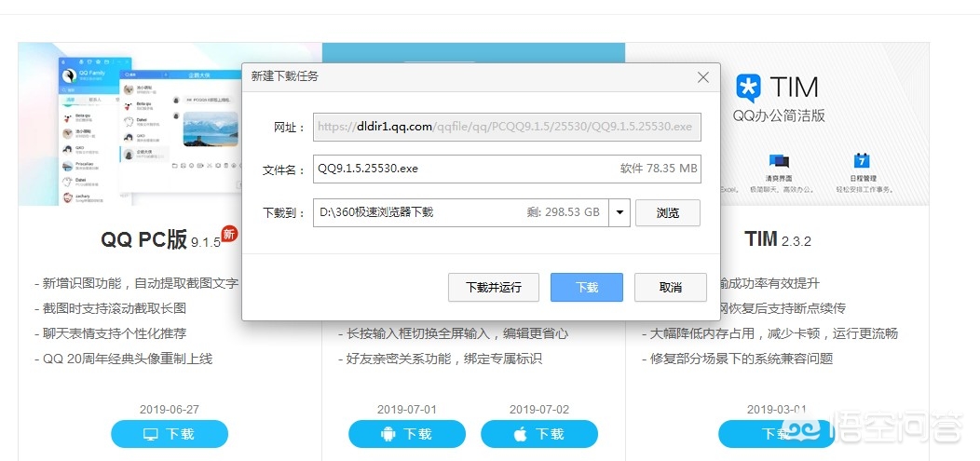Screen dimensions: 980x461
Task: Click the free space 剩: 298.53 GB
Action: pyautogui.click(x=563, y=212)
